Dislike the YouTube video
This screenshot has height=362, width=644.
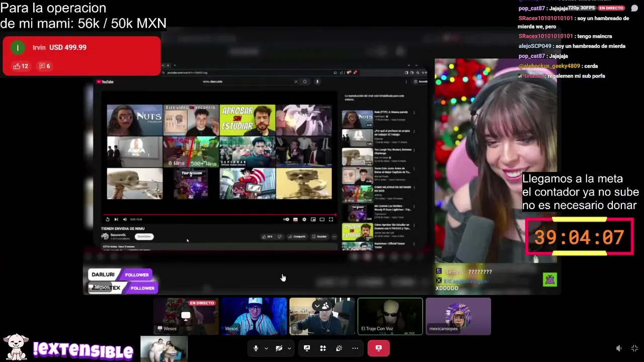pos(280,236)
